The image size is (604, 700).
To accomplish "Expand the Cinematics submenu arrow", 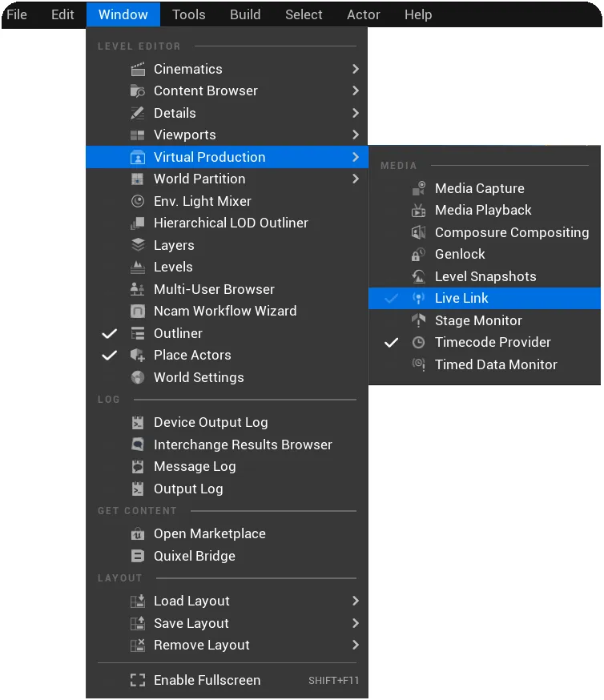I will click(356, 69).
